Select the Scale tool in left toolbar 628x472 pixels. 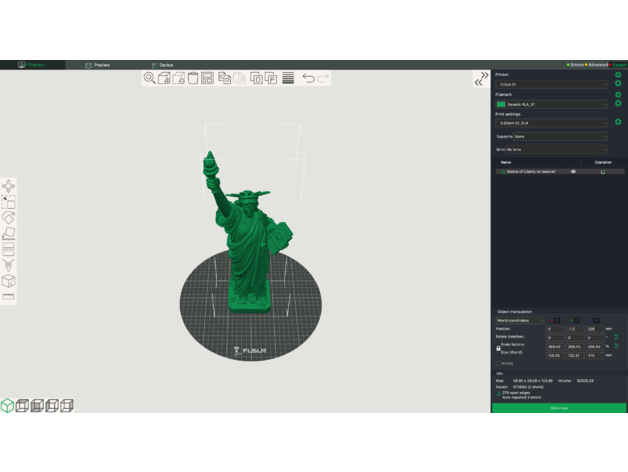[9, 202]
